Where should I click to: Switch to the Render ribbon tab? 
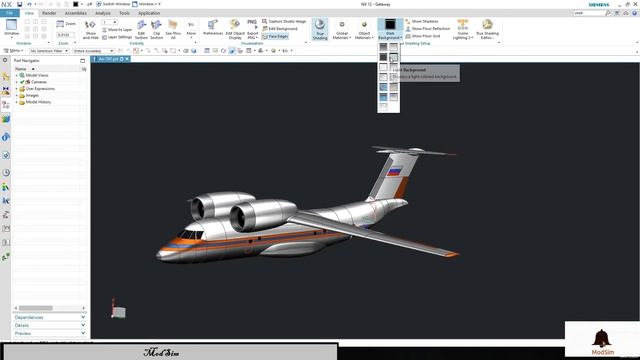pyautogui.click(x=49, y=13)
